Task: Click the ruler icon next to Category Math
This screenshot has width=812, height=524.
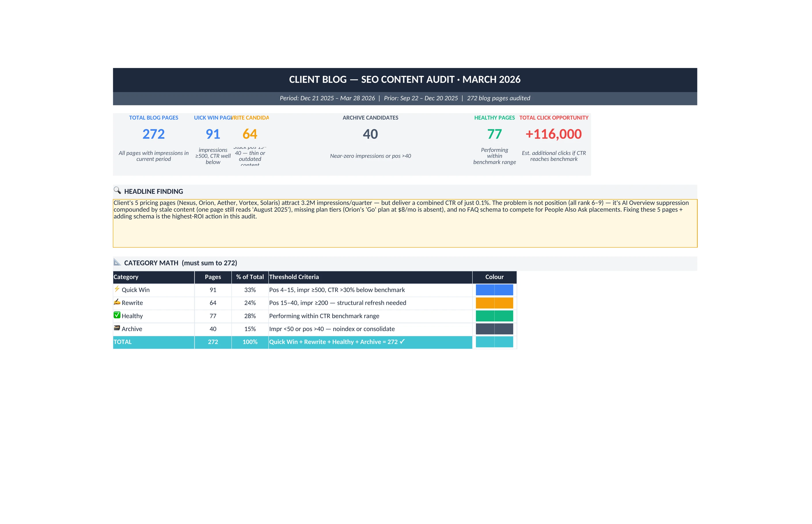Action: [117, 262]
